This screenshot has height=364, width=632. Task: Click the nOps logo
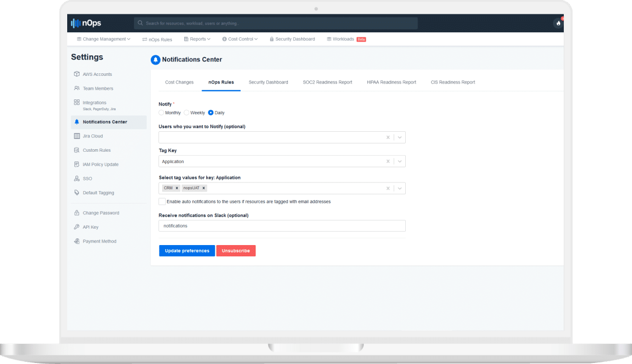(86, 23)
